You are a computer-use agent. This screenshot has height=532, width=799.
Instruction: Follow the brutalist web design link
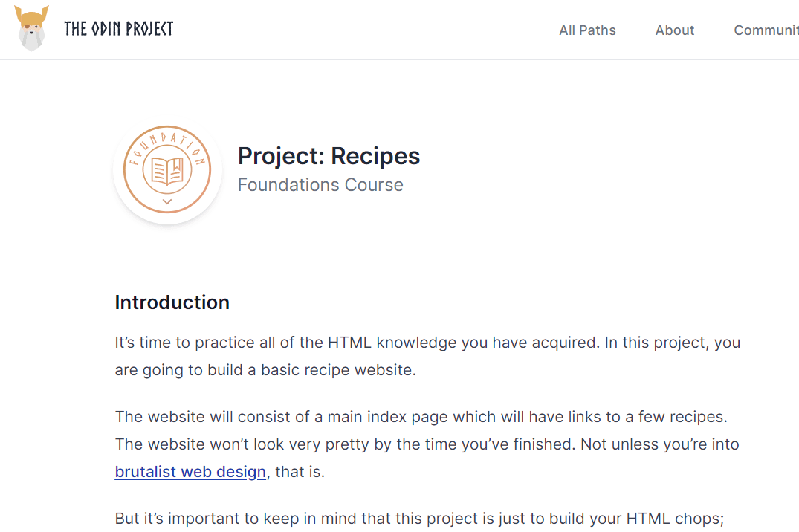coord(190,472)
